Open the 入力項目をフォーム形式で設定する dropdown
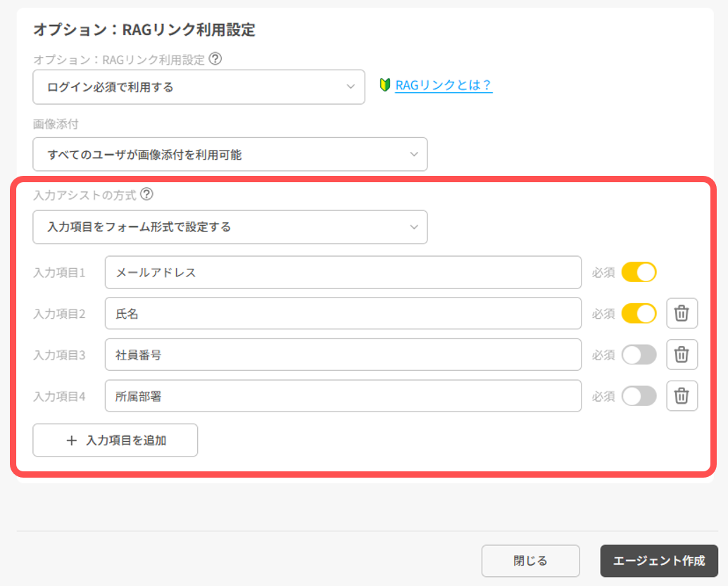Image resolution: width=728 pixels, height=586 pixels. pos(230,227)
